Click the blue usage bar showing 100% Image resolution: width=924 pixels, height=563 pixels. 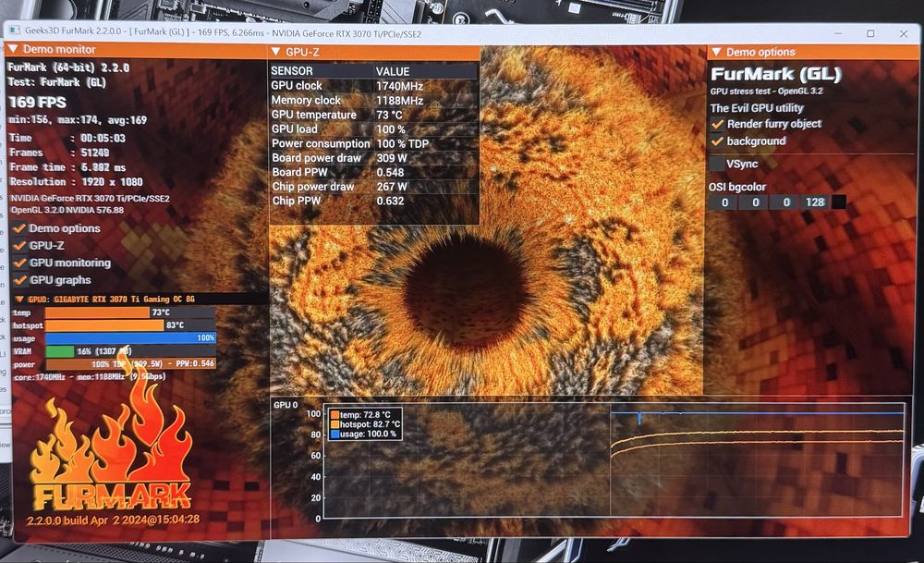tap(130, 337)
